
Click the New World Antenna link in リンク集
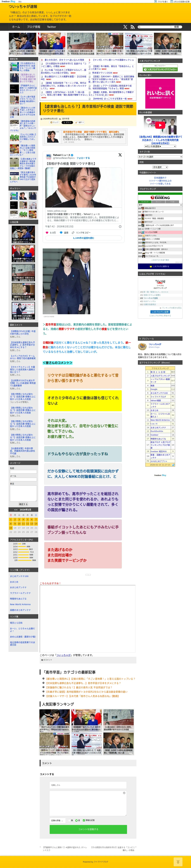pyautogui.click(x=20, y=604)
